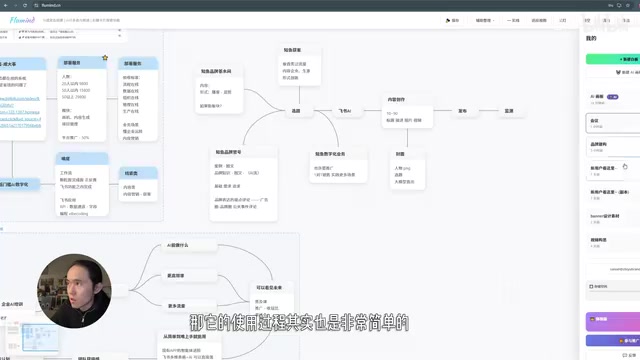Screen dimensions: 640x360
Task: Click the brush icon toolbar button
Action: (x=452, y=20)
